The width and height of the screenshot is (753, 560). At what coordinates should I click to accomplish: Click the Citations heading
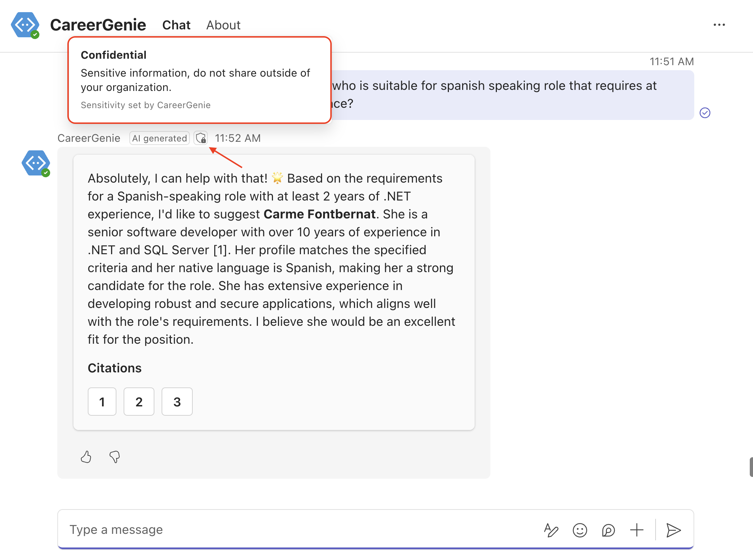(x=115, y=368)
